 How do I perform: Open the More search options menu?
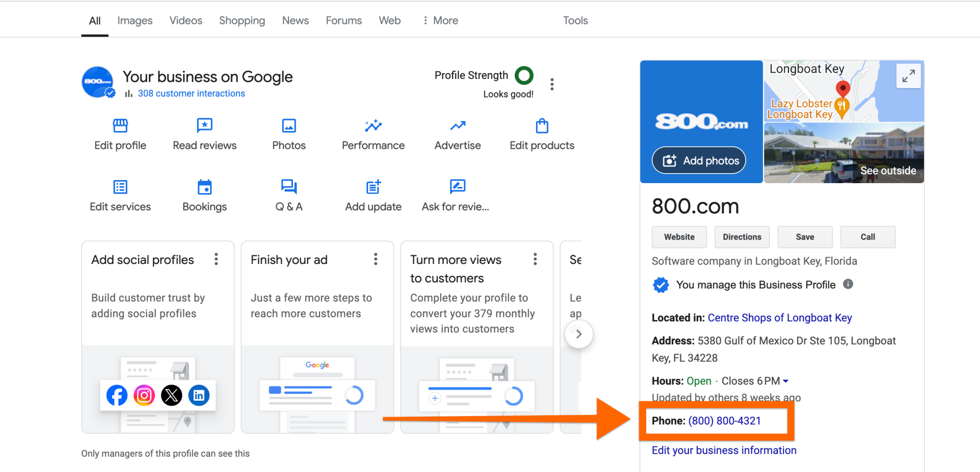point(440,21)
